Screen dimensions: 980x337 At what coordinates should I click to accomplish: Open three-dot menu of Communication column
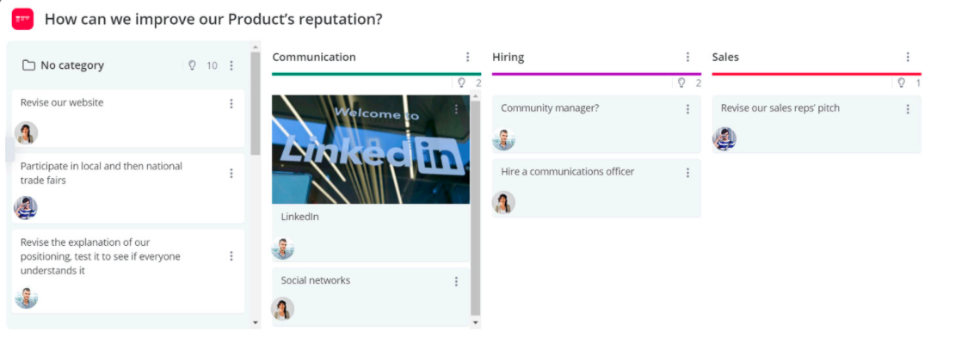tap(467, 58)
